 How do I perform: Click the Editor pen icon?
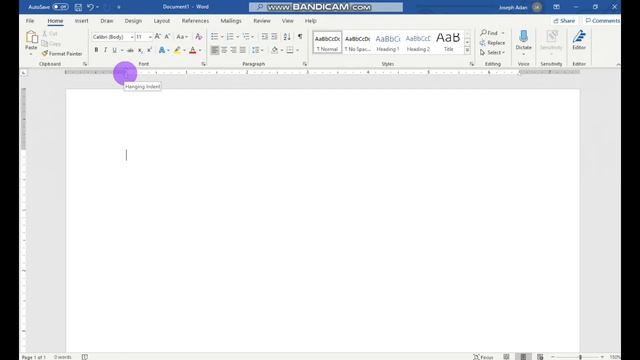(579, 37)
